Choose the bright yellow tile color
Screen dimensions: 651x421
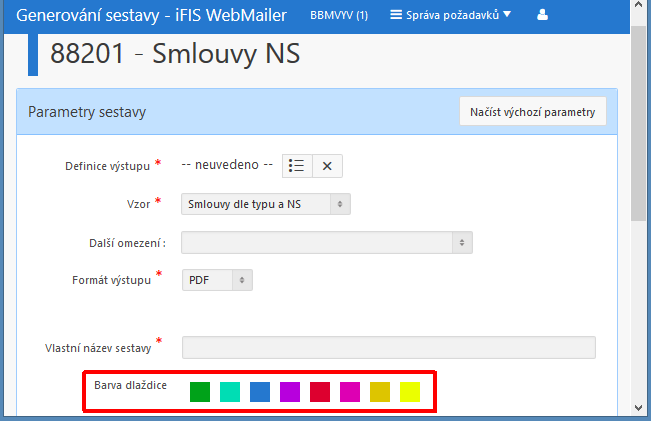point(410,392)
